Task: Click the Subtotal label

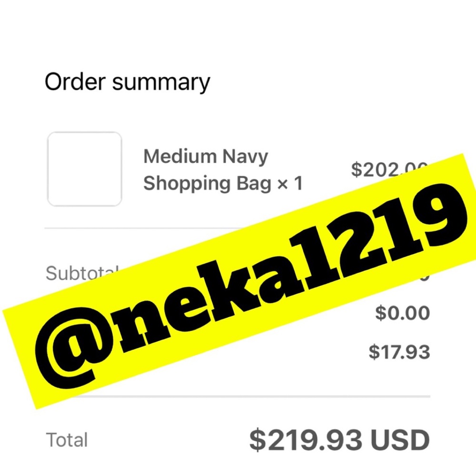Action: pyautogui.click(x=82, y=273)
